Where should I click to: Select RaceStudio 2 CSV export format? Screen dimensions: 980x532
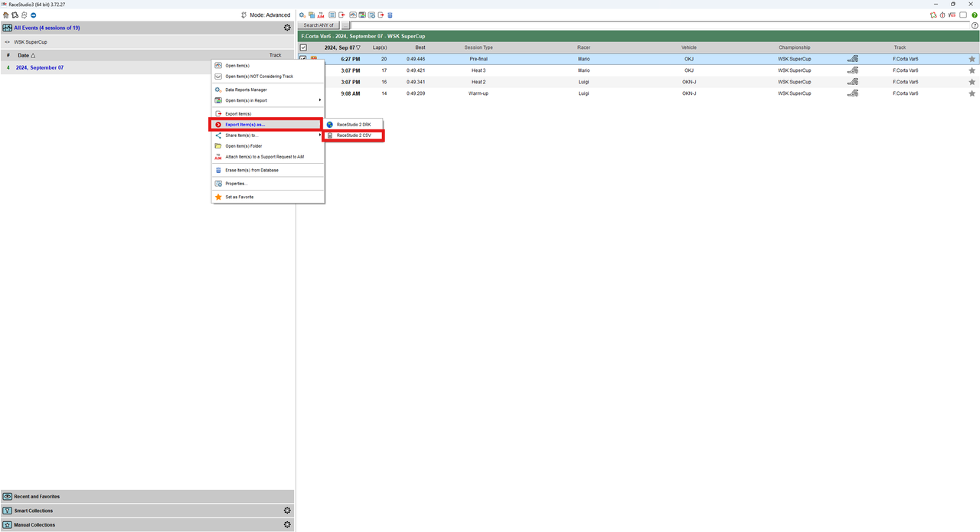click(353, 135)
